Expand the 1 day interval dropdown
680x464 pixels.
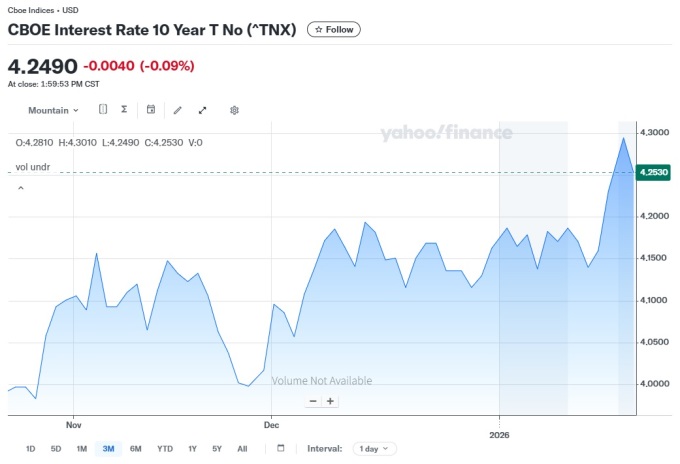coord(375,449)
